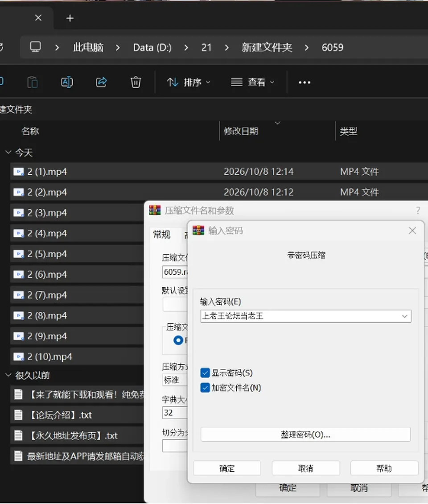428x504 pixels.
Task: Collapse the 今天 group
Action: coord(8,152)
